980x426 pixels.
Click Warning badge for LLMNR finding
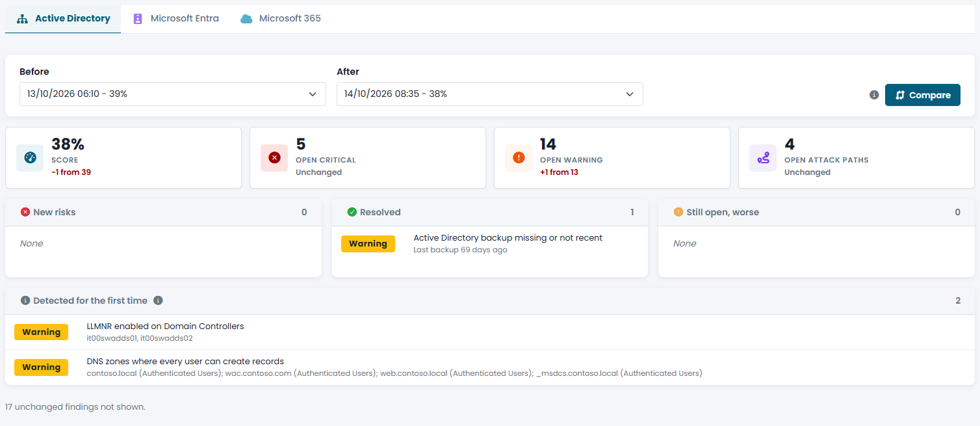pos(42,332)
